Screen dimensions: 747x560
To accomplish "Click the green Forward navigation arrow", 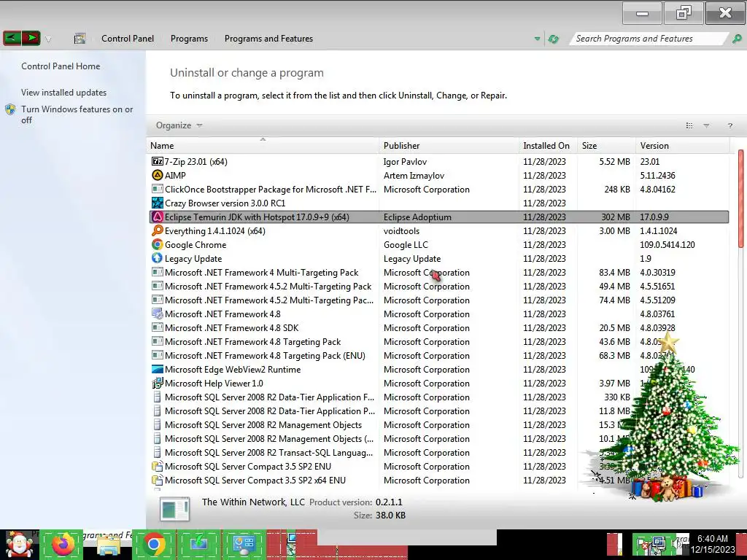I will pos(31,38).
